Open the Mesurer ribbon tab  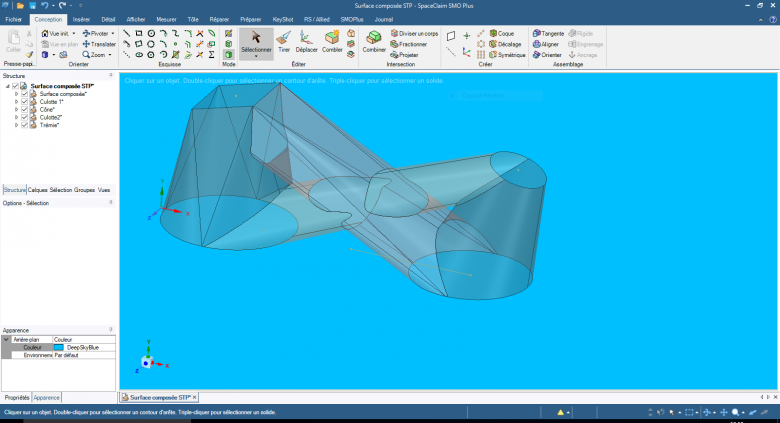point(167,19)
